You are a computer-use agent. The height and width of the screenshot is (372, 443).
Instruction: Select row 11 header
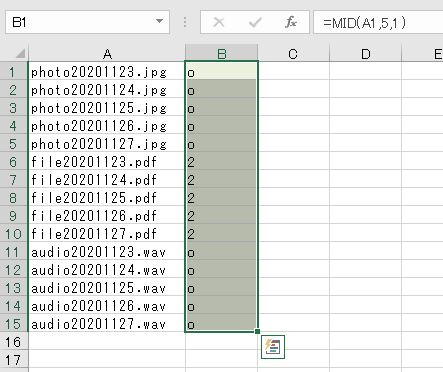pyautogui.click(x=13, y=252)
